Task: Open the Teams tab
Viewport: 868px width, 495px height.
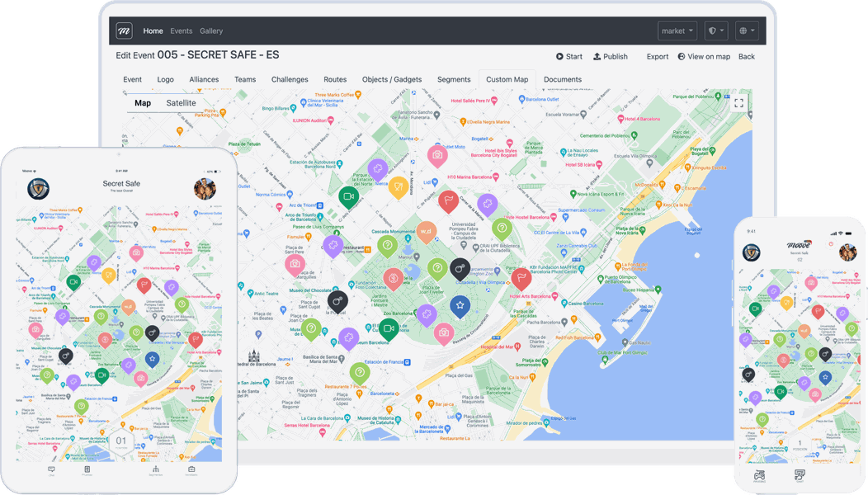Action: pos(245,79)
